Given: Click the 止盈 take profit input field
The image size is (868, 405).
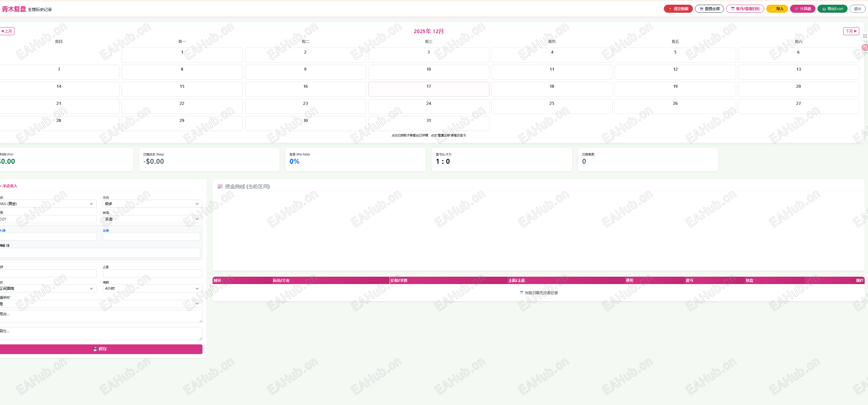Looking at the screenshot, I should pyautogui.click(x=152, y=273).
